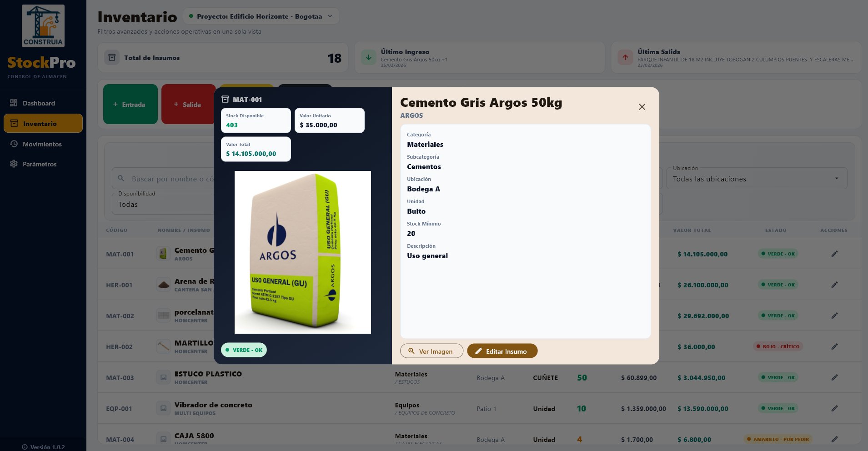Open the Disponibilidad Todas dropdown
Screen dimensions: 868x451
(x=163, y=204)
